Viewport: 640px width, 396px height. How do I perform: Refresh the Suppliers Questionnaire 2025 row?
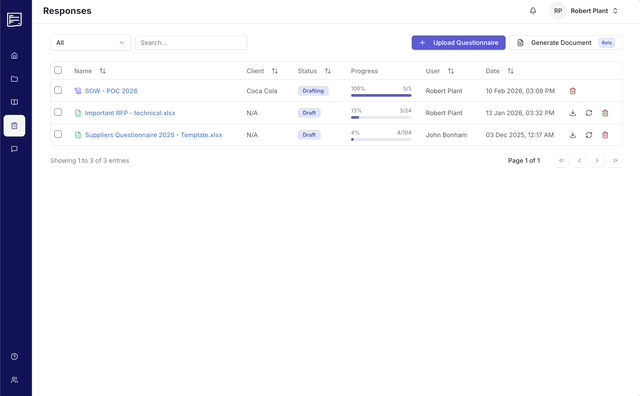(x=589, y=135)
